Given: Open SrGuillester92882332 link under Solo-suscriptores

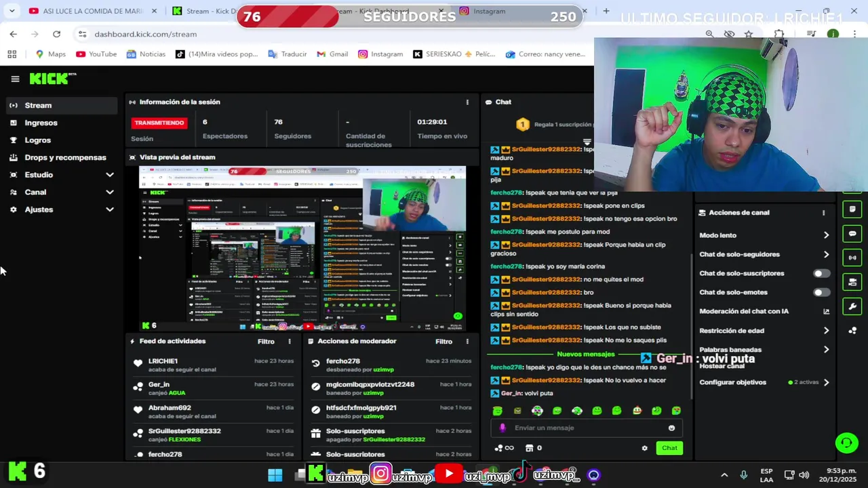Looking at the screenshot, I should point(394,440).
